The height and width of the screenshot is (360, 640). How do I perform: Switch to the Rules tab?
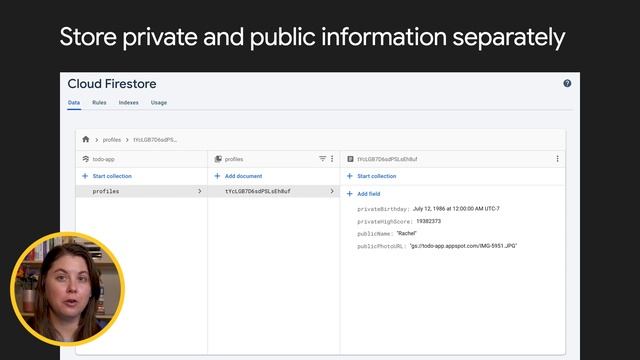click(x=99, y=102)
